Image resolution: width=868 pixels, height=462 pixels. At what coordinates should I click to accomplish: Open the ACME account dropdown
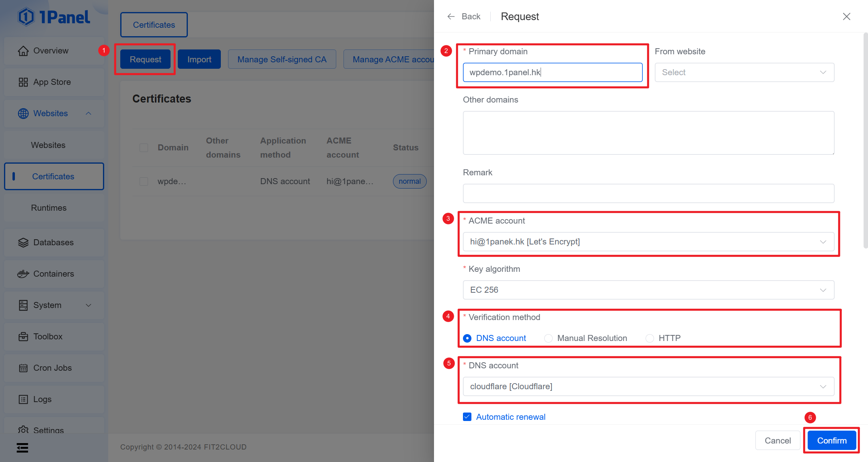click(x=648, y=242)
